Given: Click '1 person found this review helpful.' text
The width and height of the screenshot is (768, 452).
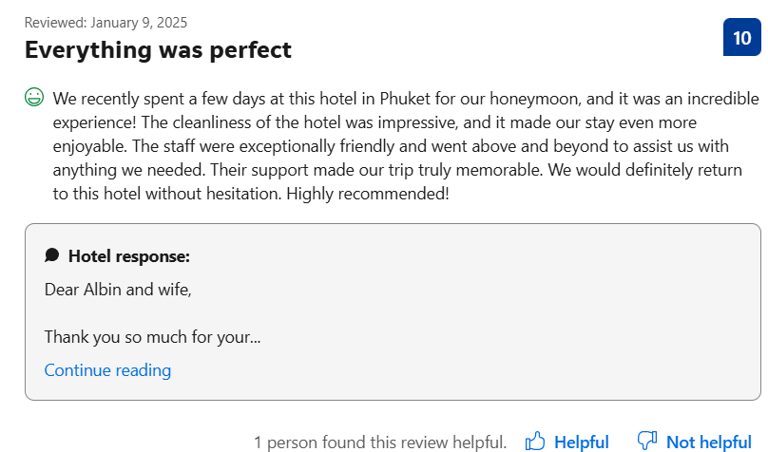Looking at the screenshot, I should [x=380, y=442].
